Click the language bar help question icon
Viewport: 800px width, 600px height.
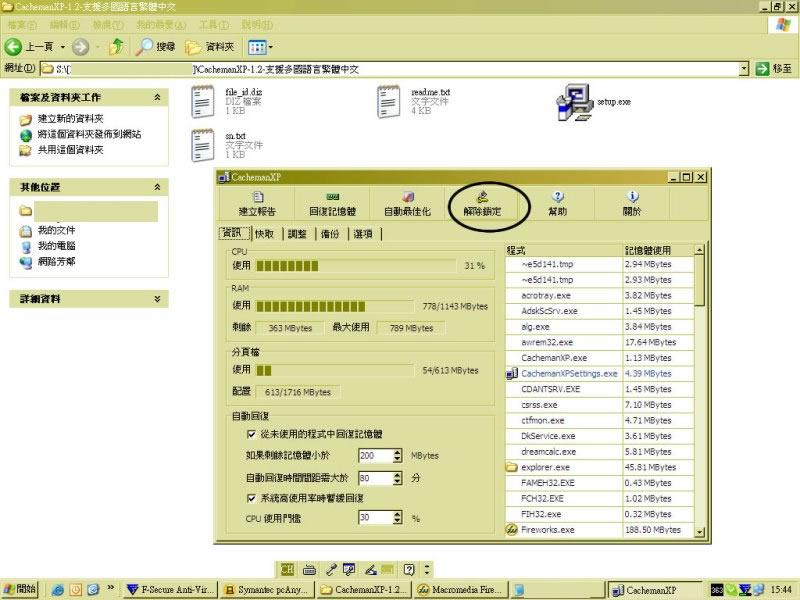click(x=409, y=569)
